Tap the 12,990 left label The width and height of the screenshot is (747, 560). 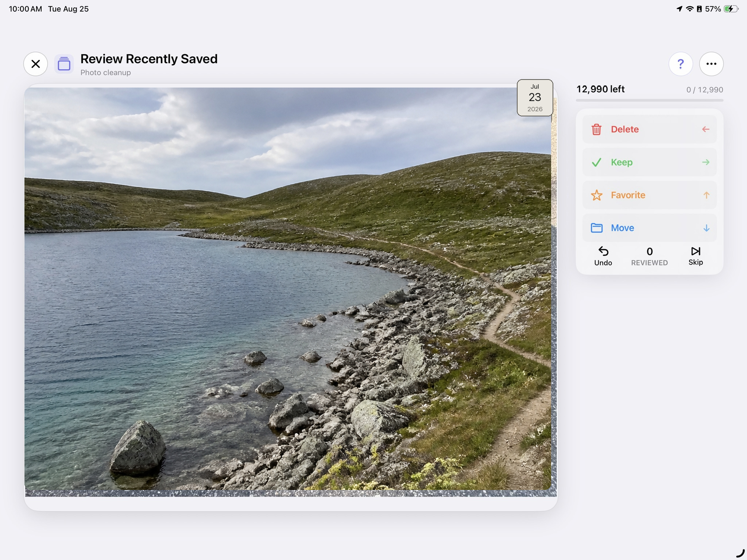pyautogui.click(x=600, y=89)
